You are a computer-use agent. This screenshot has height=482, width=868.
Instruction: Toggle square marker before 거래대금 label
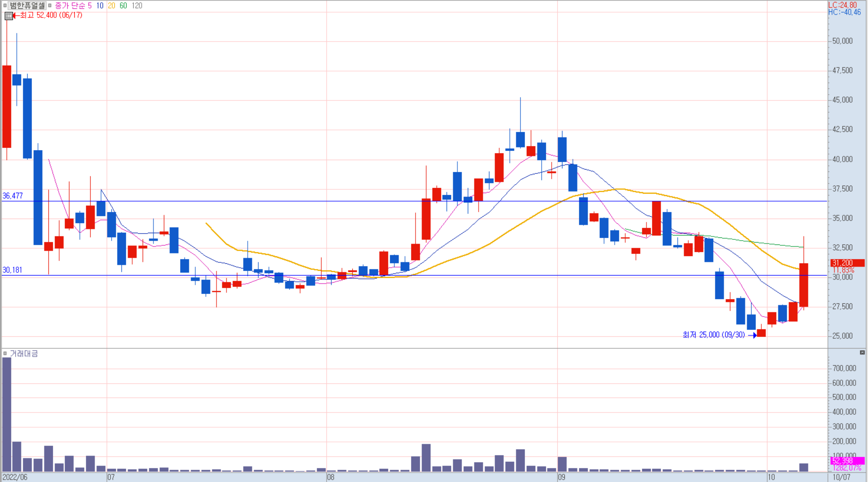click(x=5, y=353)
